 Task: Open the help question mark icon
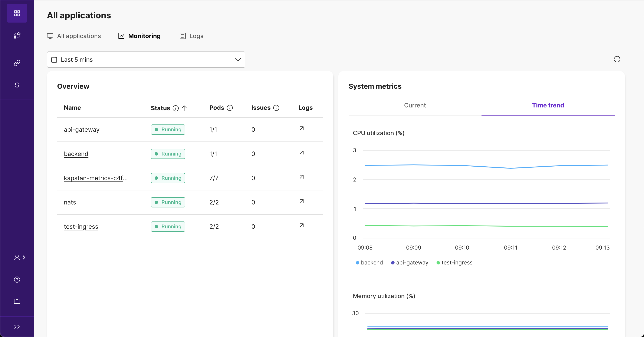(x=17, y=279)
